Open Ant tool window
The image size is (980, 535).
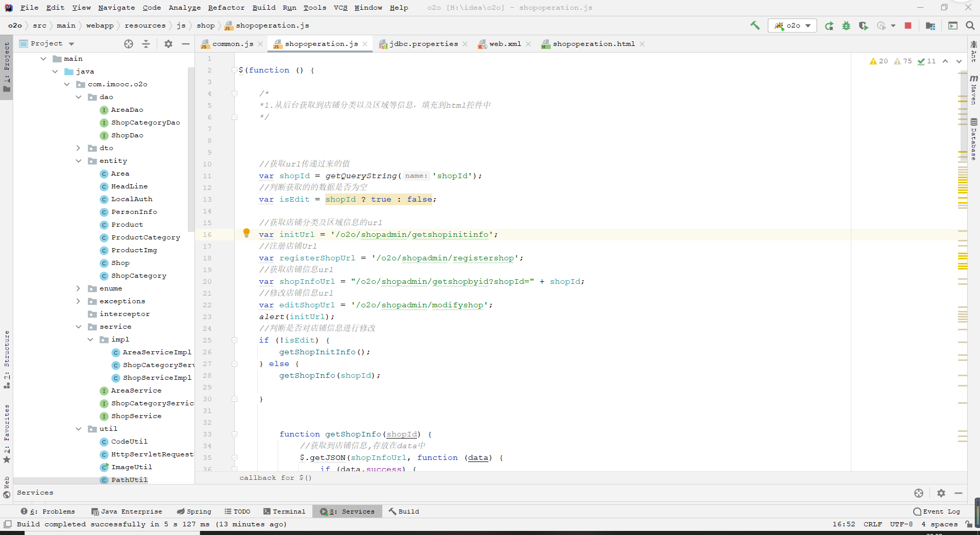pos(974,51)
